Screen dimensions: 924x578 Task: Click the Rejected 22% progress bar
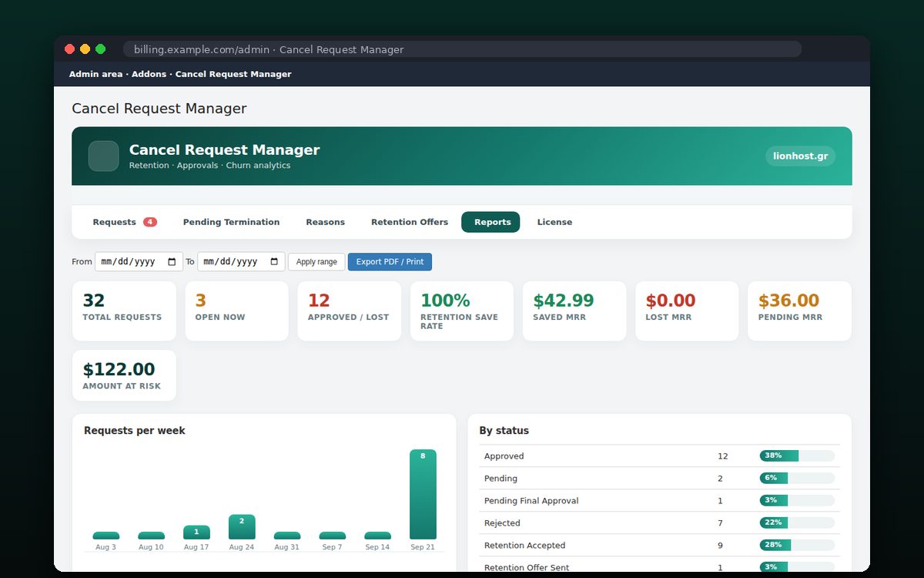[797, 523]
